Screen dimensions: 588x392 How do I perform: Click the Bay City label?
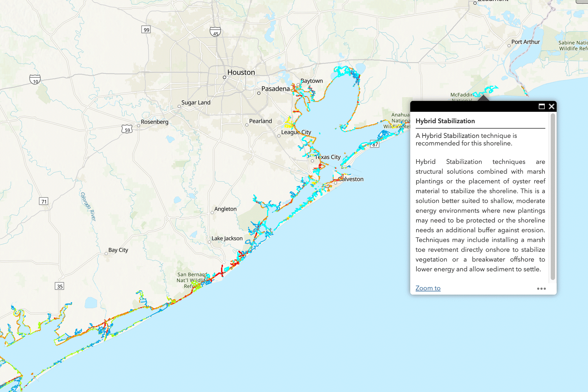coord(118,250)
